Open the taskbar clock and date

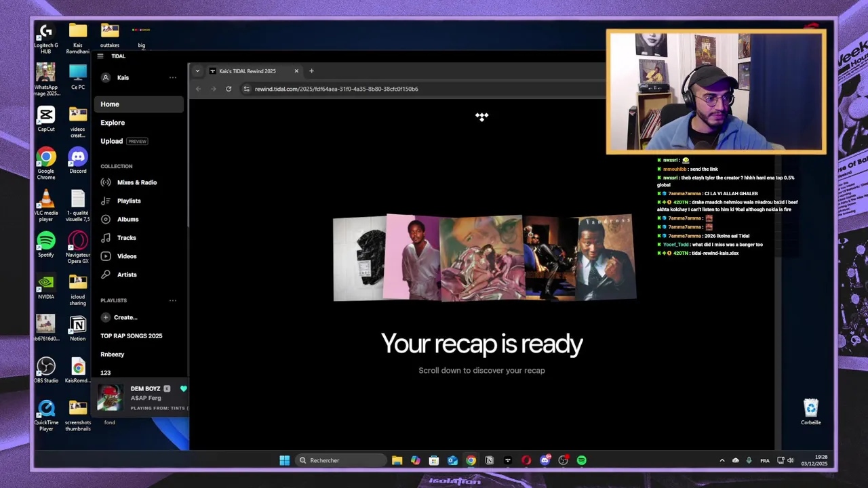(814, 461)
